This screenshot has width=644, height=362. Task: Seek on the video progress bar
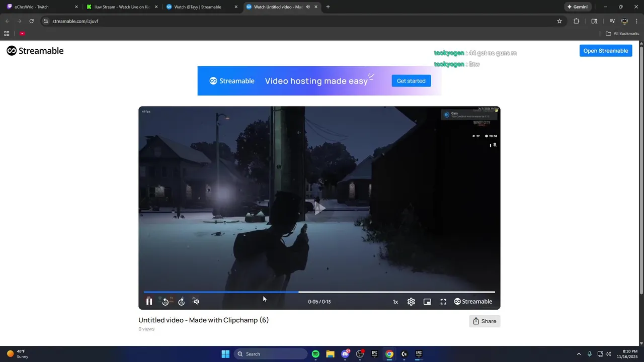tap(319, 292)
